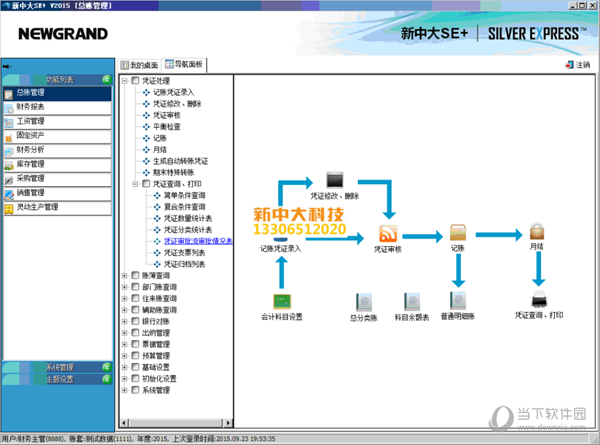600x445 pixels.
Task: Open 凭证归档列表 in the tree
Action: click(x=184, y=264)
